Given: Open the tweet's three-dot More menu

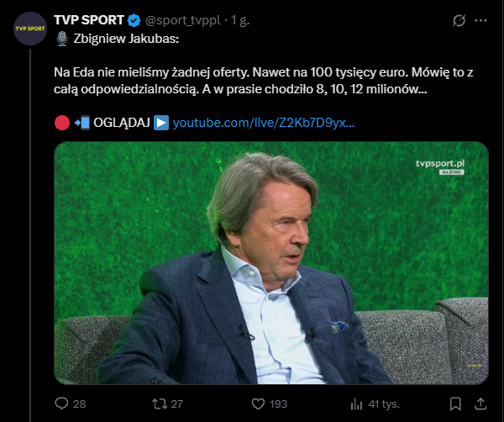Looking at the screenshot, I should coord(483,19).
